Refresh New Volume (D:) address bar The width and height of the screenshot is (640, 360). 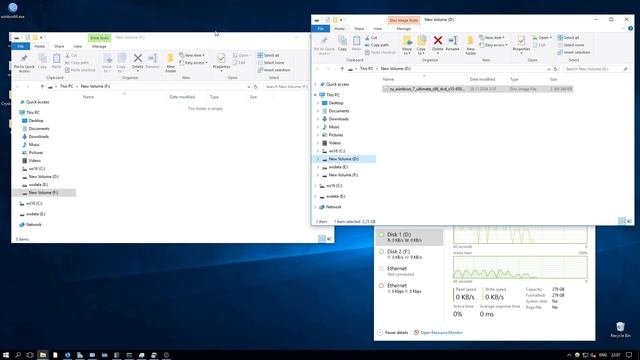pyautogui.click(x=556, y=69)
